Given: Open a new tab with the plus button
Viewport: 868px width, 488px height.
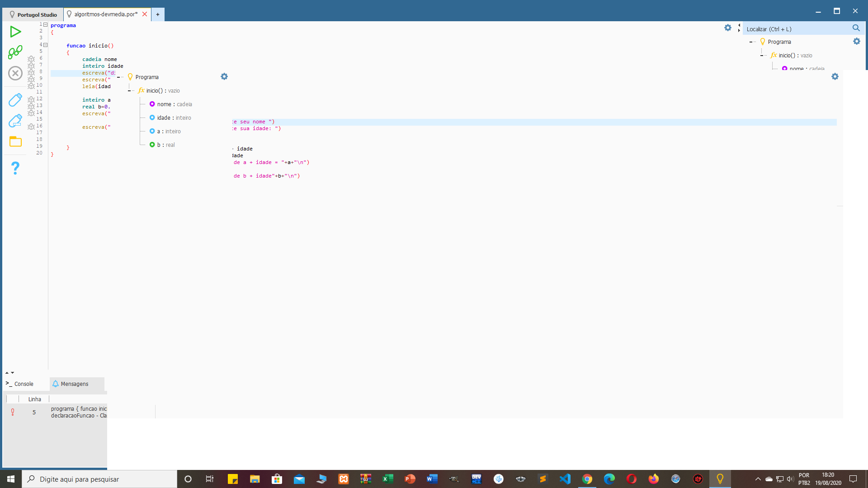Looking at the screenshot, I should coord(157,14).
